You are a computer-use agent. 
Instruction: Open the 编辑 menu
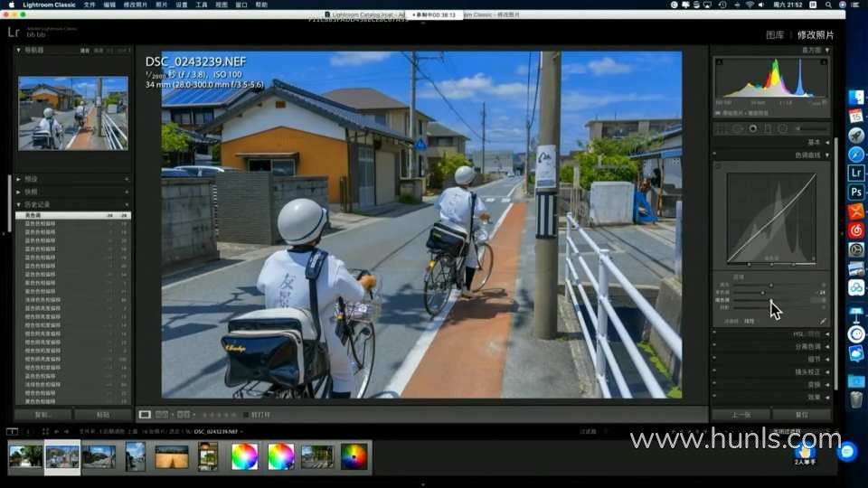[109, 5]
